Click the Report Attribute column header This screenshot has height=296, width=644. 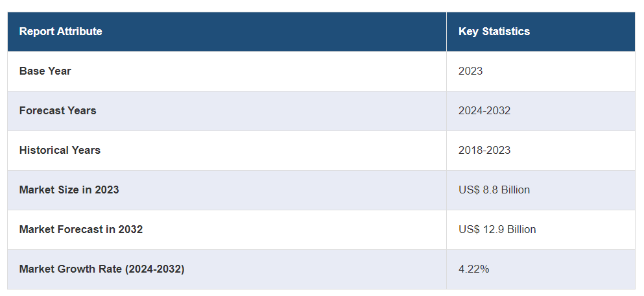click(x=61, y=31)
